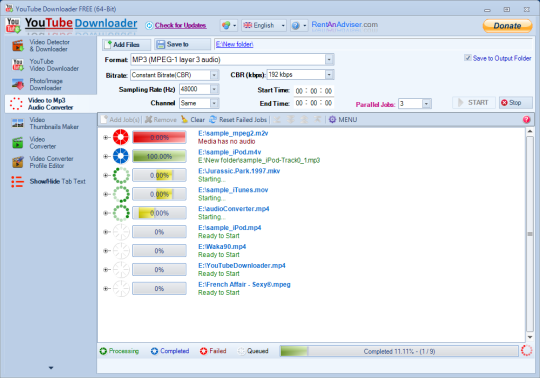Click the 100.00% progress bar for sample_iPod.m4v
The image size is (540, 378).
pos(159,156)
